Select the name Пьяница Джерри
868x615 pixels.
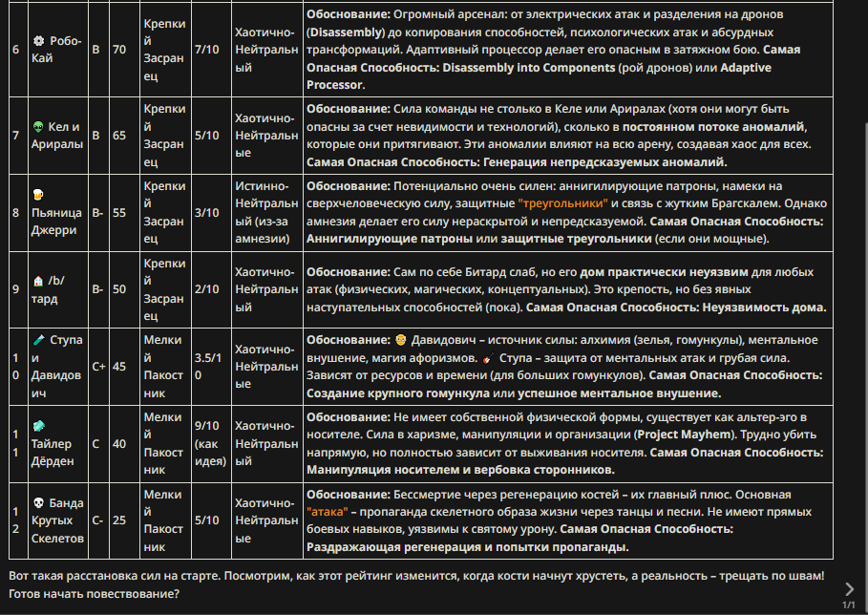[56, 221]
